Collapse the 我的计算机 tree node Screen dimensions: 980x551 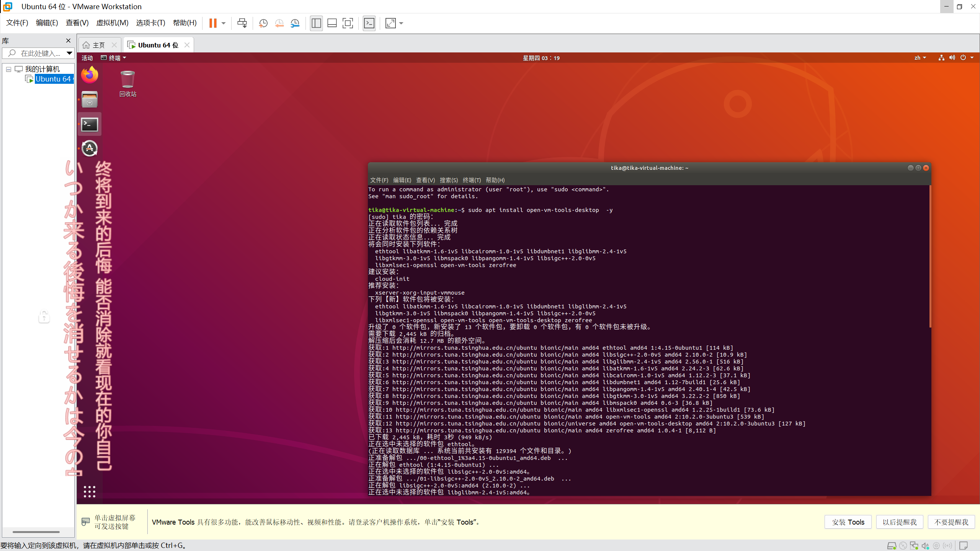8,69
